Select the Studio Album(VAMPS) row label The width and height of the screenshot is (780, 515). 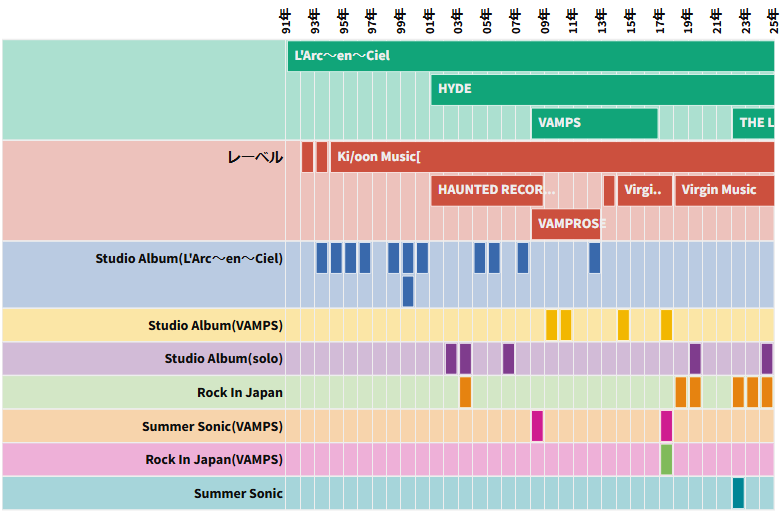pyautogui.click(x=215, y=326)
